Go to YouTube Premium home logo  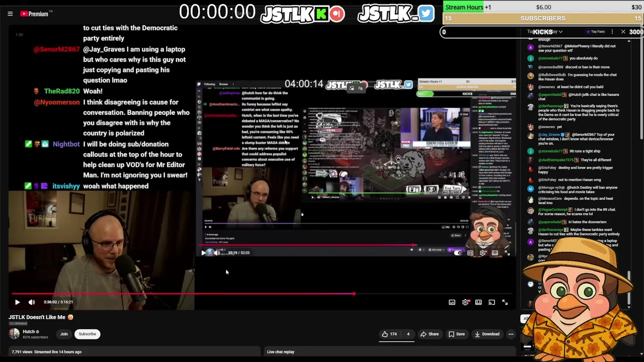pos(34,14)
